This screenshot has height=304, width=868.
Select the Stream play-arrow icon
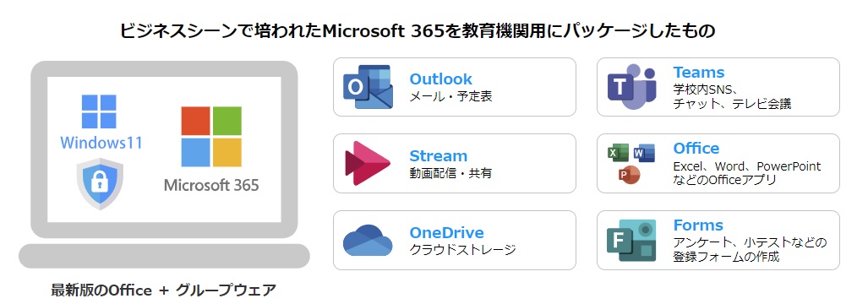[368, 163]
